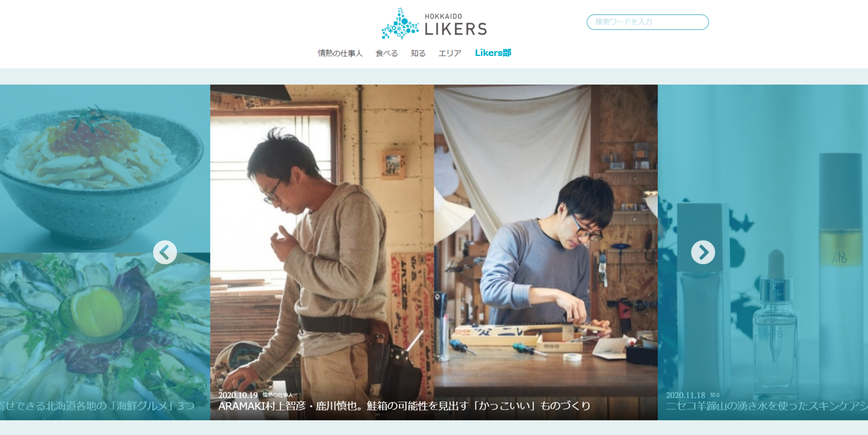Select 食べる in the top navigation
This screenshot has width=868, height=435.
(x=386, y=53)
